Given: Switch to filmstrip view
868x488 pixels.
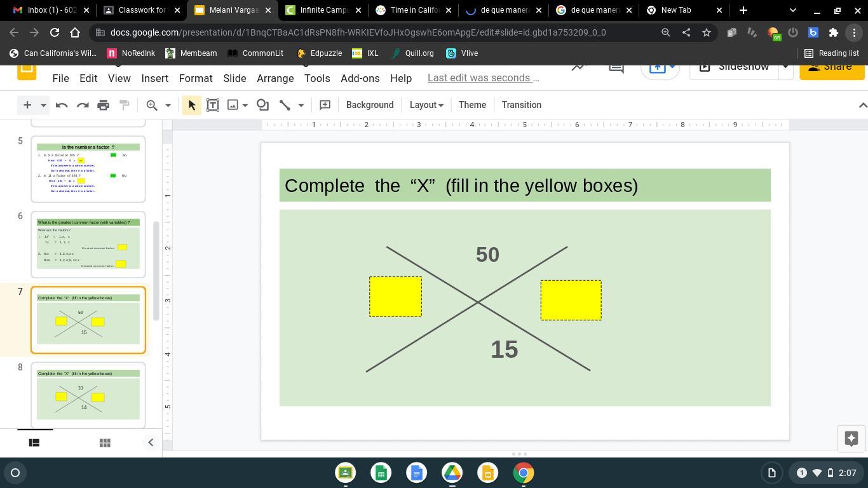Looking at the screenshot, I should tap(34, 443).
